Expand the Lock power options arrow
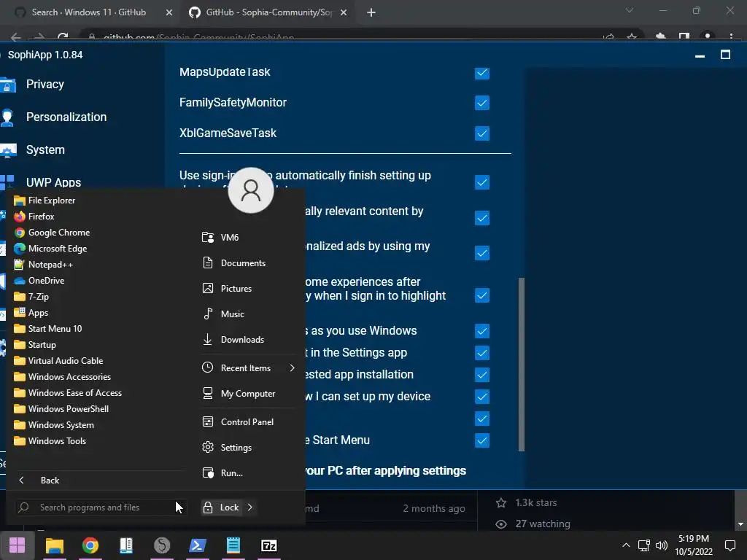Screen dimensions: 747x560 tap(250, 507)
